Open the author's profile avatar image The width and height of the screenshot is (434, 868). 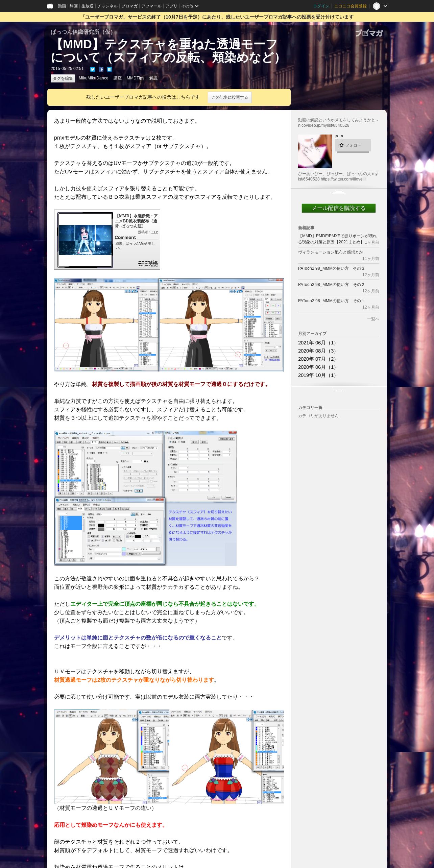(315, 151)
